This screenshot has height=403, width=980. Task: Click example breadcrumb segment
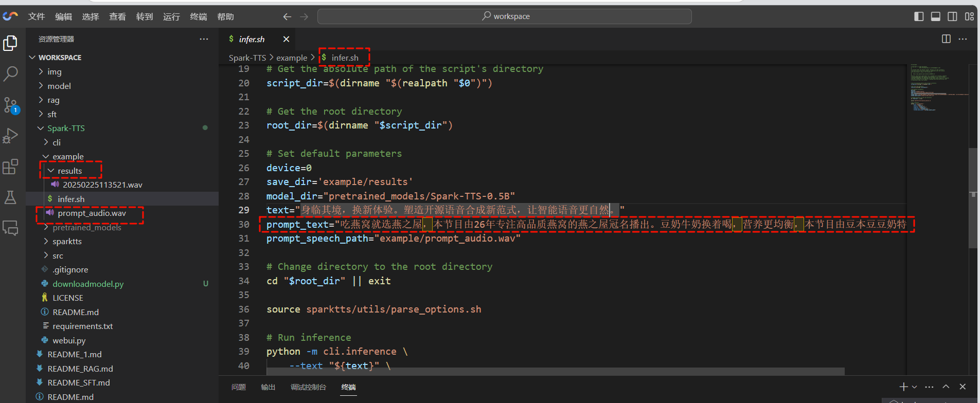click(x=292, y=58)
